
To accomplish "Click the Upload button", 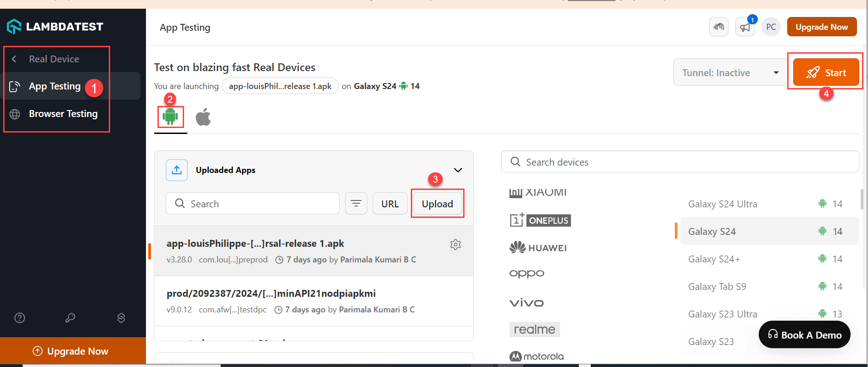I will 437,204.
